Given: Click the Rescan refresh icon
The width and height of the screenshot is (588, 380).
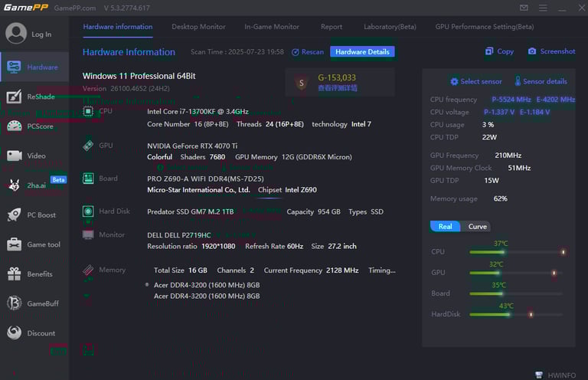Looking at the screenshot, I should (295, 52).
